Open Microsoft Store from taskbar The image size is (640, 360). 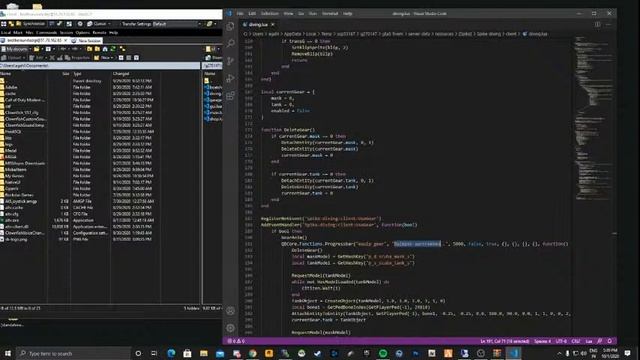pyautogui.click(x=187, y=353)
